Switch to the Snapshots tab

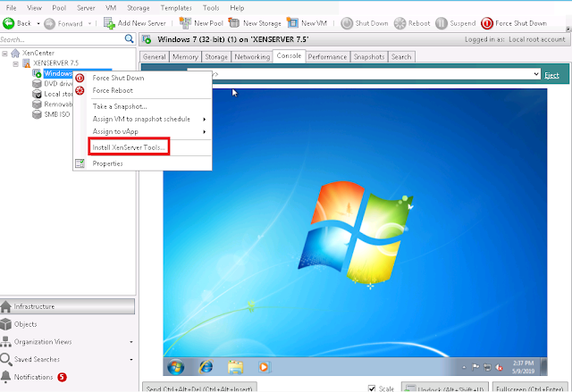(369, 57)
